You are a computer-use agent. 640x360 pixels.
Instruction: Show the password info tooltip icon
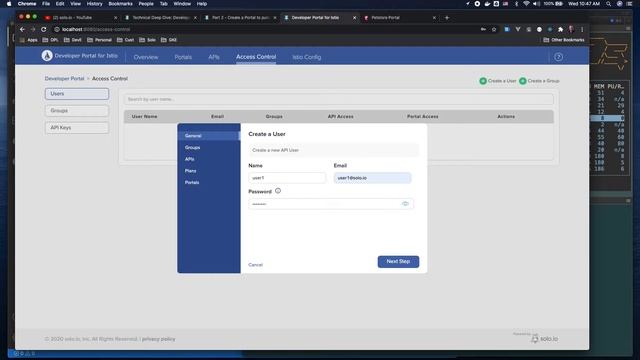278,191
